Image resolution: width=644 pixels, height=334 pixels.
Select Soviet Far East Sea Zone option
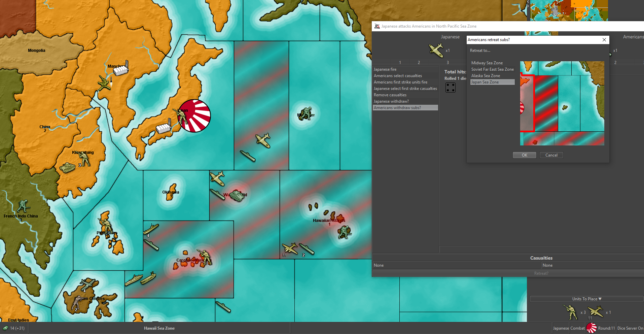(x=492, y=69)
